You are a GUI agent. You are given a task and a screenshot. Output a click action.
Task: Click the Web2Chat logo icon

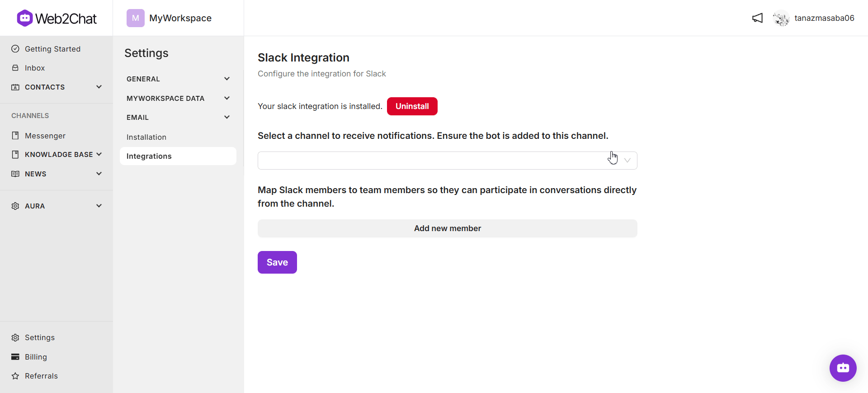click(x=25, y=18)
